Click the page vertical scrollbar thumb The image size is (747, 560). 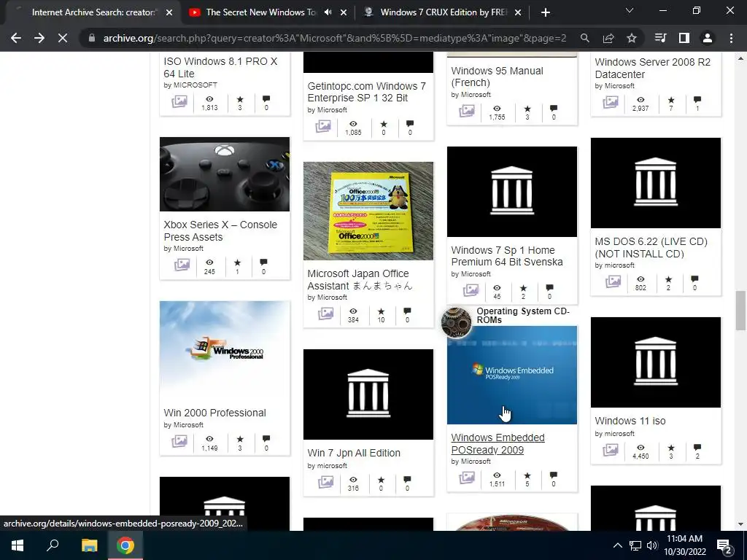pyautogui.click(x=740, y=310)
